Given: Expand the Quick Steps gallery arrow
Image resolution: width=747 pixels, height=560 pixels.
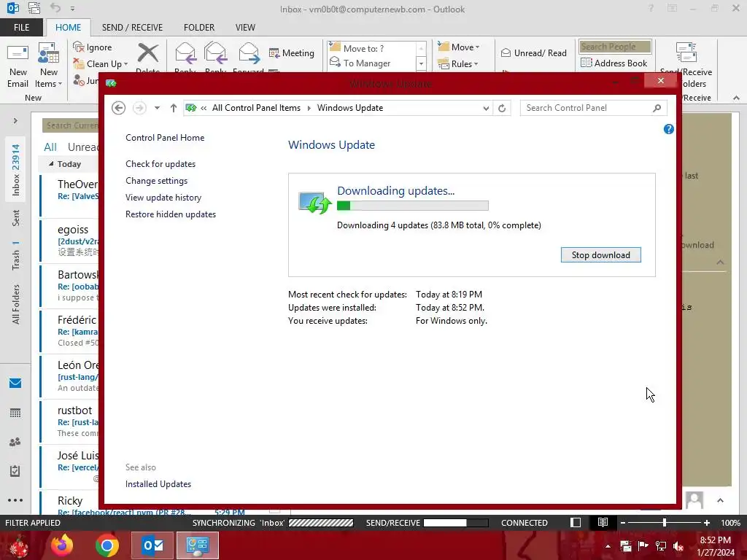Looking at the screenshot, I should click(x=421, y=63).
